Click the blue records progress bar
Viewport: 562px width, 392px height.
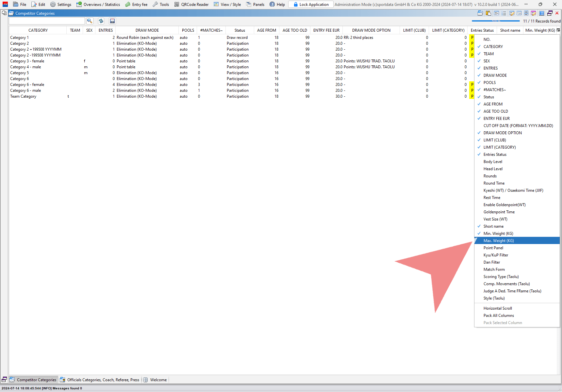(x=495, y=21)
